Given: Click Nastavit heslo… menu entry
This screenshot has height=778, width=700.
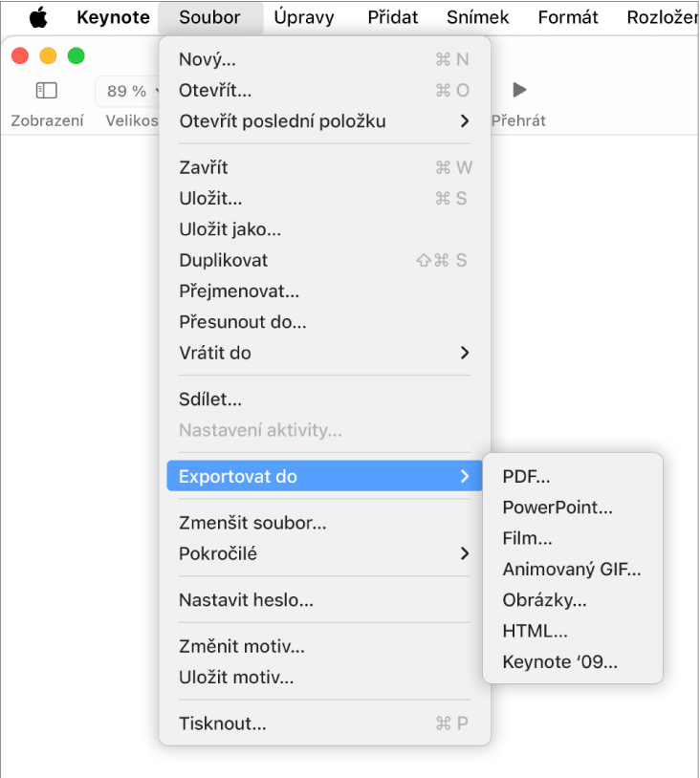Looking at the screenshot, I should click(324, 600).
